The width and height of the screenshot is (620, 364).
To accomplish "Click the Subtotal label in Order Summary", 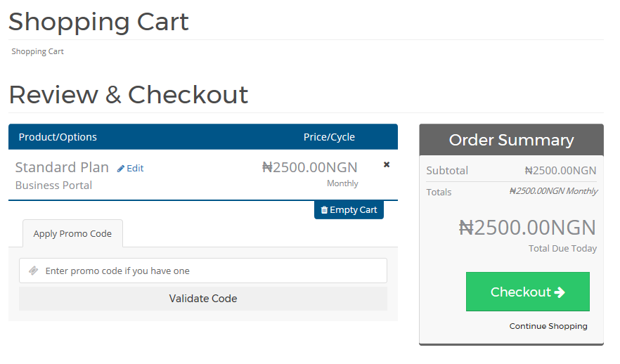I will (447, 171).
